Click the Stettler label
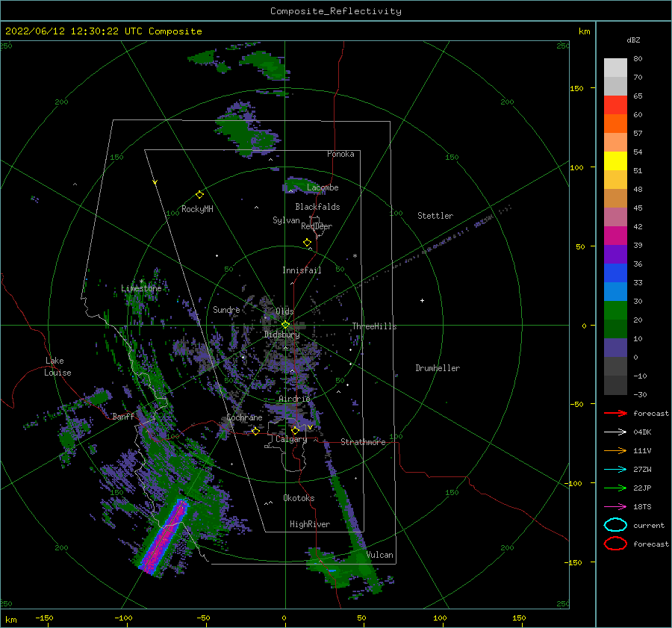Image resolution: width=672 pixels, height=628 pixels. [435, 216]
